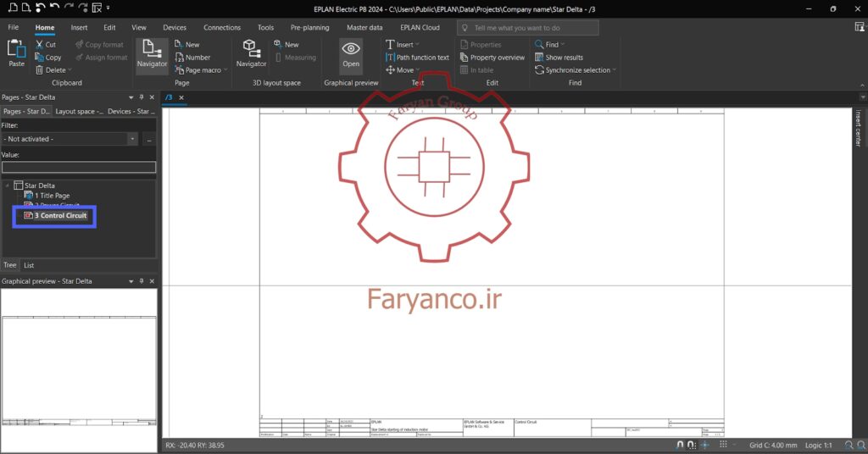The height and width of the screenshot is (454, 868).
Task: Open the File menu
Action: click(x=14, y=27)
